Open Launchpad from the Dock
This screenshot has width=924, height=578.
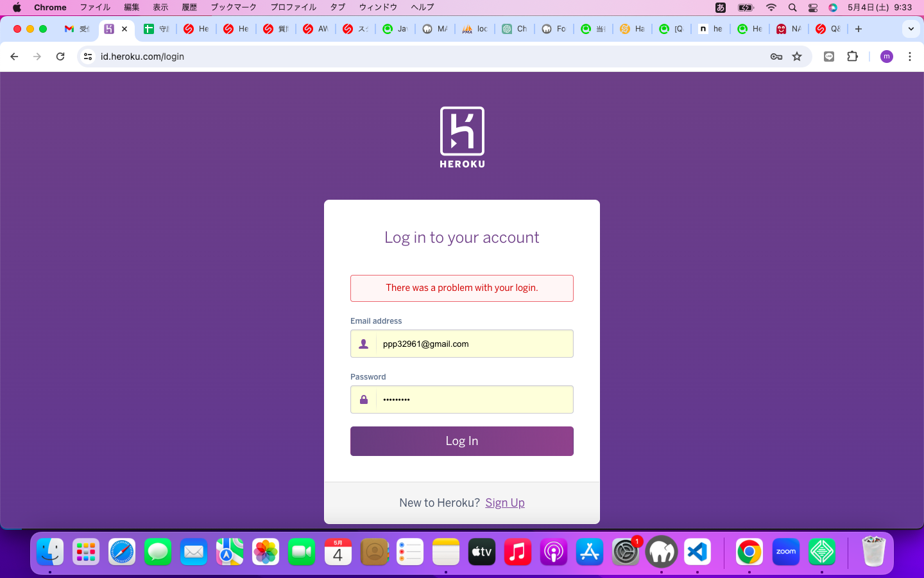tap(86, 551)
